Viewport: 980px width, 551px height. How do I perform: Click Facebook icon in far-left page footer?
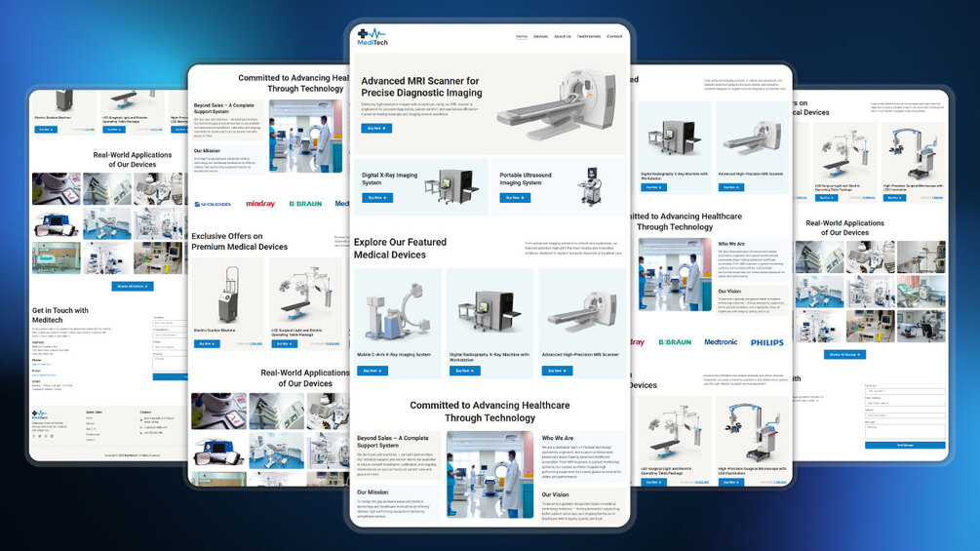34,436
